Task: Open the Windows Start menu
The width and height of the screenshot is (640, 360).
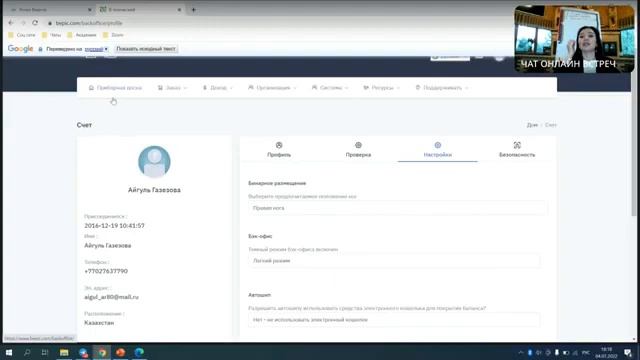Action: [x=9, y=352]
